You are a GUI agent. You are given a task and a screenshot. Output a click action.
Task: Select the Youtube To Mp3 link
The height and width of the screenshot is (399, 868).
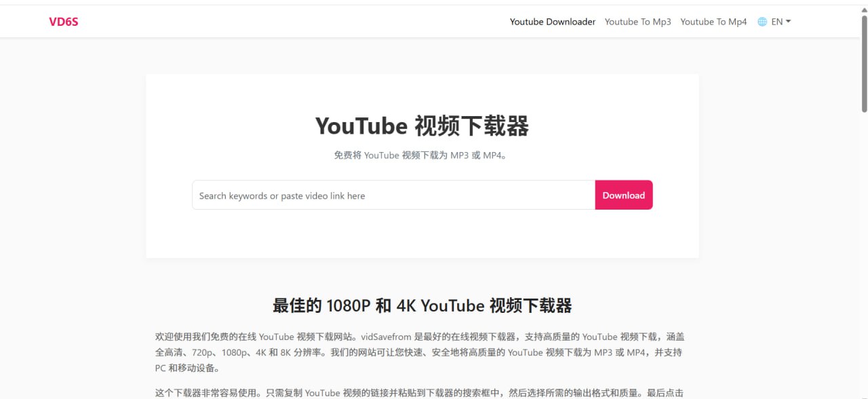click(637, 21)
